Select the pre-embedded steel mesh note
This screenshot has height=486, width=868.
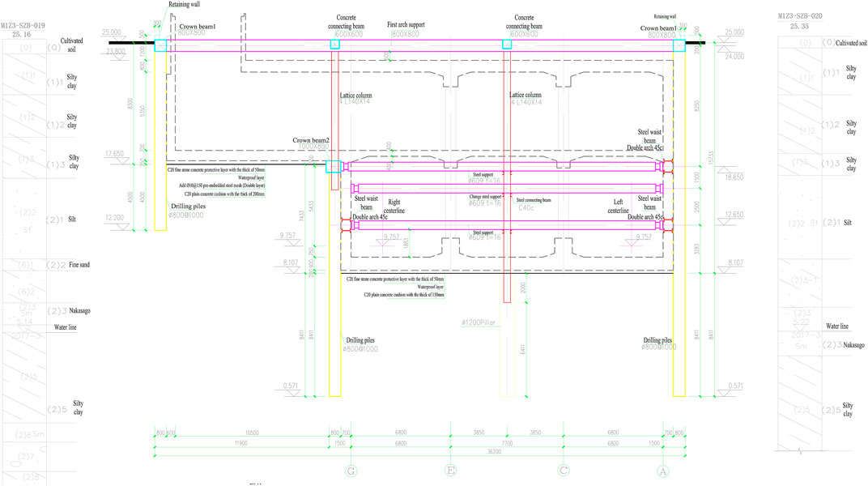click(221, 186)
